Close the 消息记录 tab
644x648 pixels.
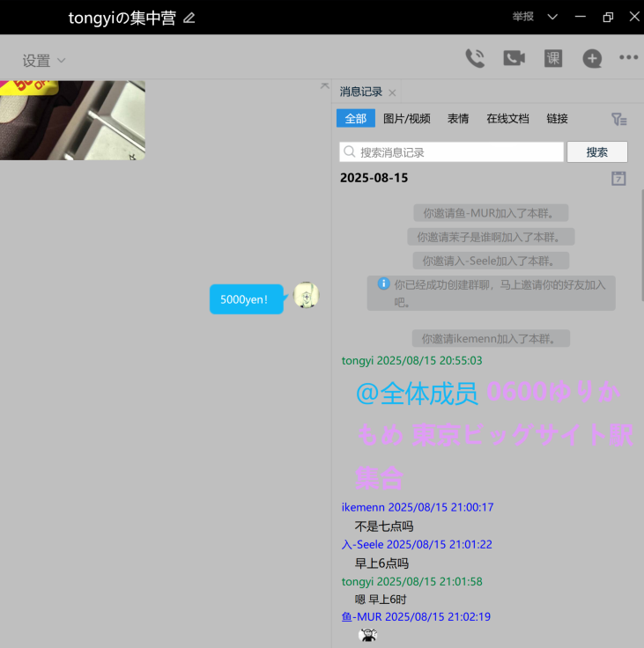[392, 93]
